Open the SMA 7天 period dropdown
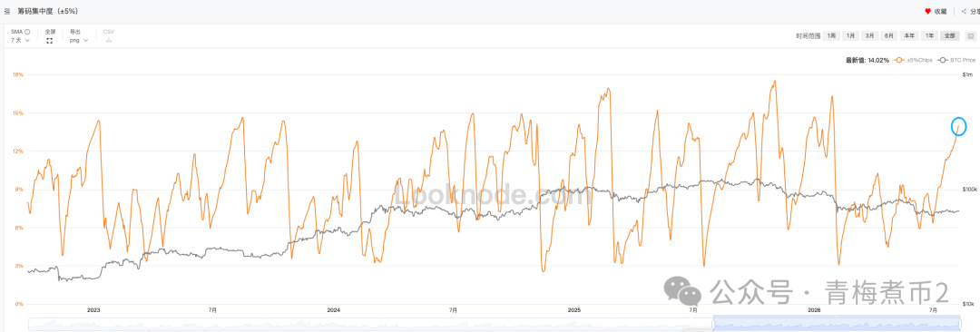980x332 pixels. (20, 40)
